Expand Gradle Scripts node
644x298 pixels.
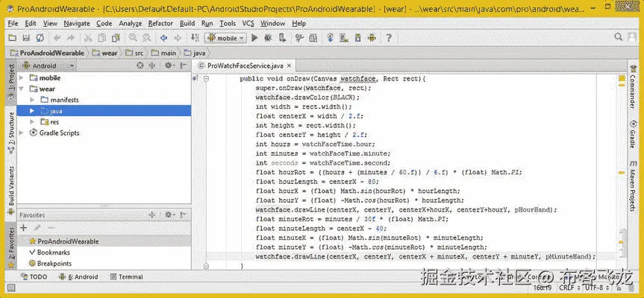coord(21,133)
